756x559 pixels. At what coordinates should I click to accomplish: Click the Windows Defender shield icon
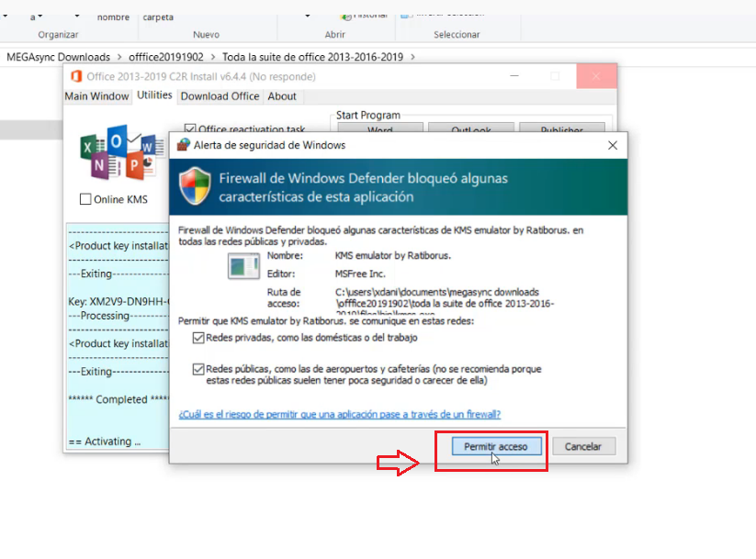(195, 186)
